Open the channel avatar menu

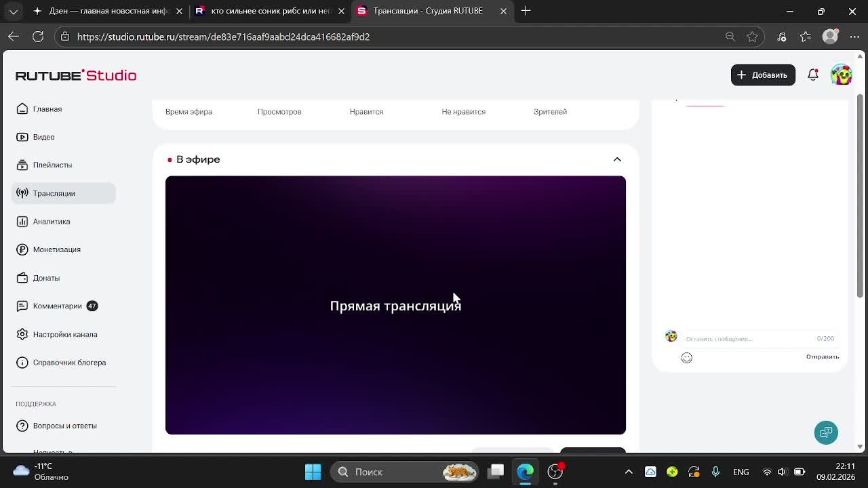[x=842, y=75]
